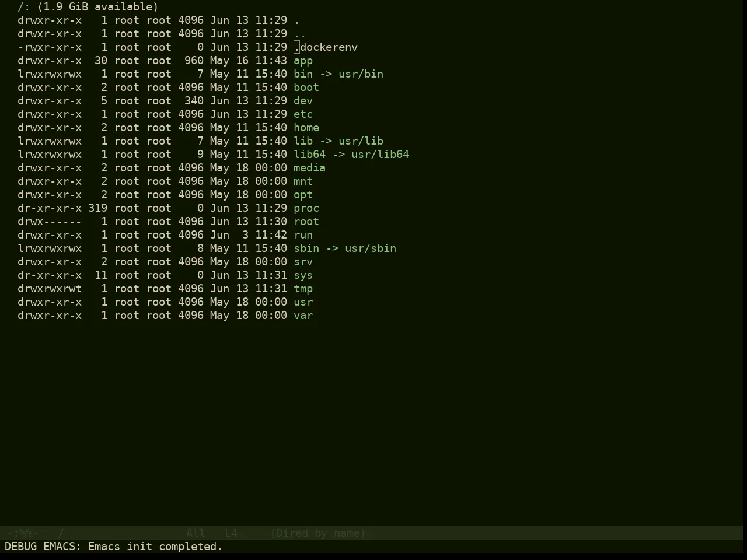Click 'Jun 13 11:30' date on root row
The image size is (747, 560).
coord(249,222)
